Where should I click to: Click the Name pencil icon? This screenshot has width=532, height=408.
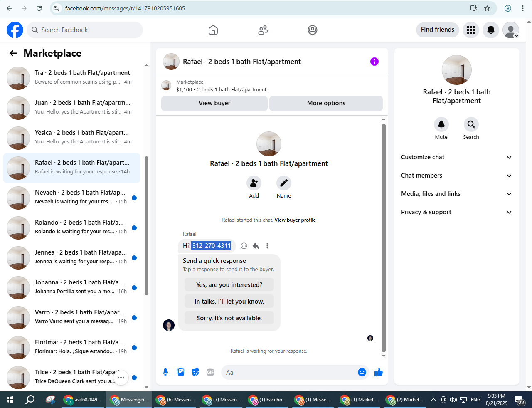(284, 183)
